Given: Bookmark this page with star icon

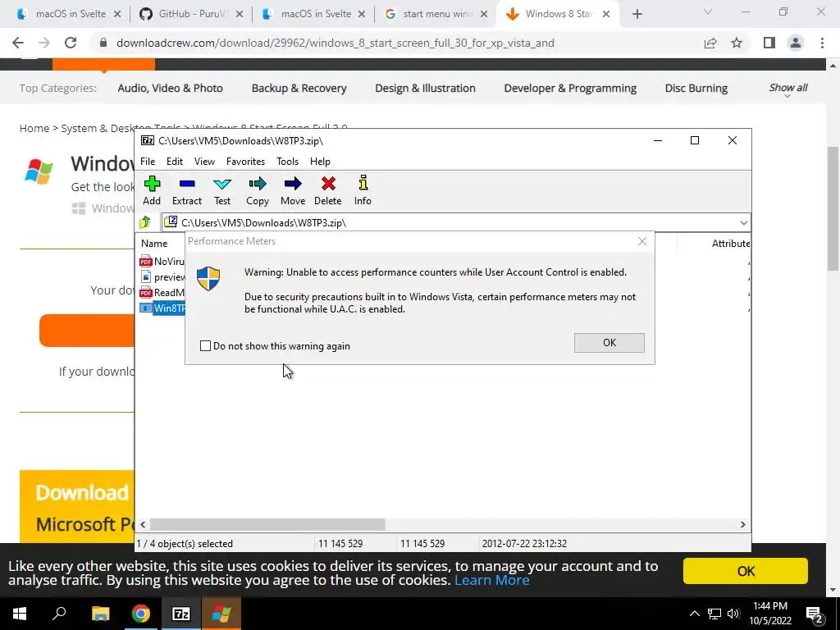Looking at the screenshot, I should coord(737,43).
